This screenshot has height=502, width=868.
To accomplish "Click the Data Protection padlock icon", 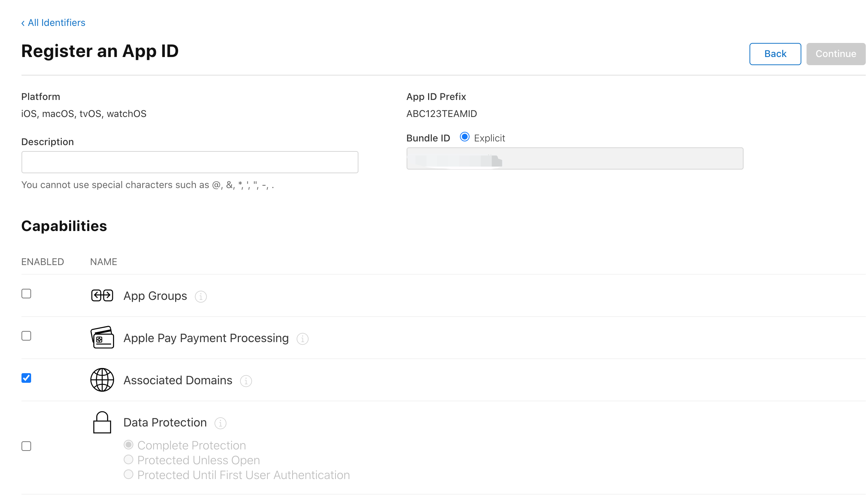I will pos(102,422).
